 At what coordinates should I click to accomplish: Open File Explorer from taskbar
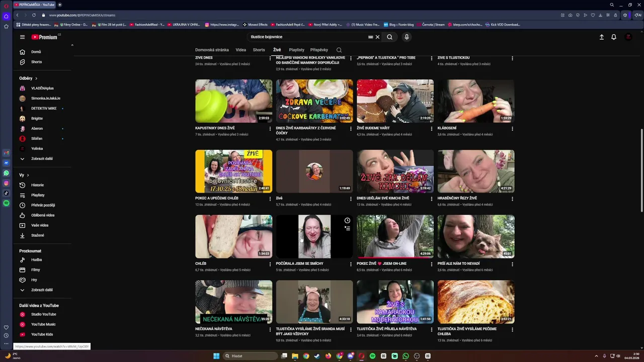[295, 356]
